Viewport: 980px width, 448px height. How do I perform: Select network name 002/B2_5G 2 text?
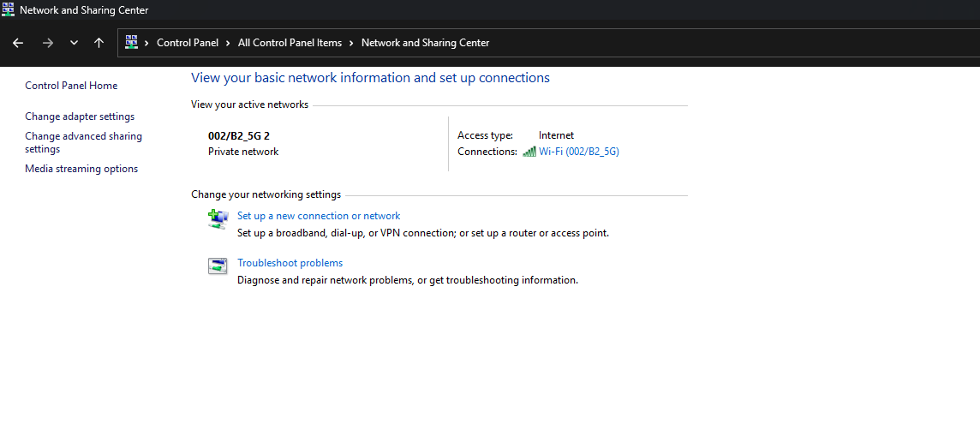239,135
